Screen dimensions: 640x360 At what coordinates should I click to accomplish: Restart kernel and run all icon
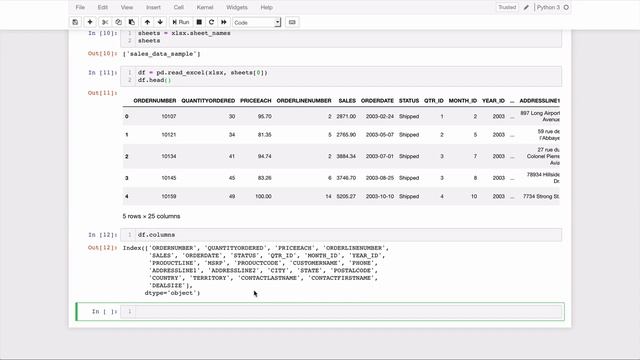(224, 22)
